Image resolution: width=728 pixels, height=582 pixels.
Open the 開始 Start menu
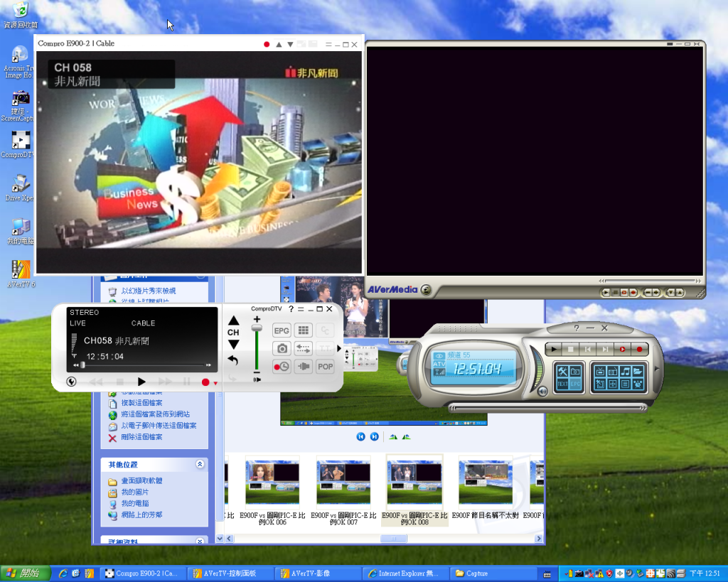(26, 573)
